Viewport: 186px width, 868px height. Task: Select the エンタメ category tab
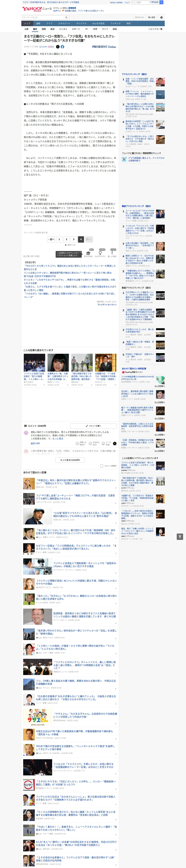click(x=63, y=29)
